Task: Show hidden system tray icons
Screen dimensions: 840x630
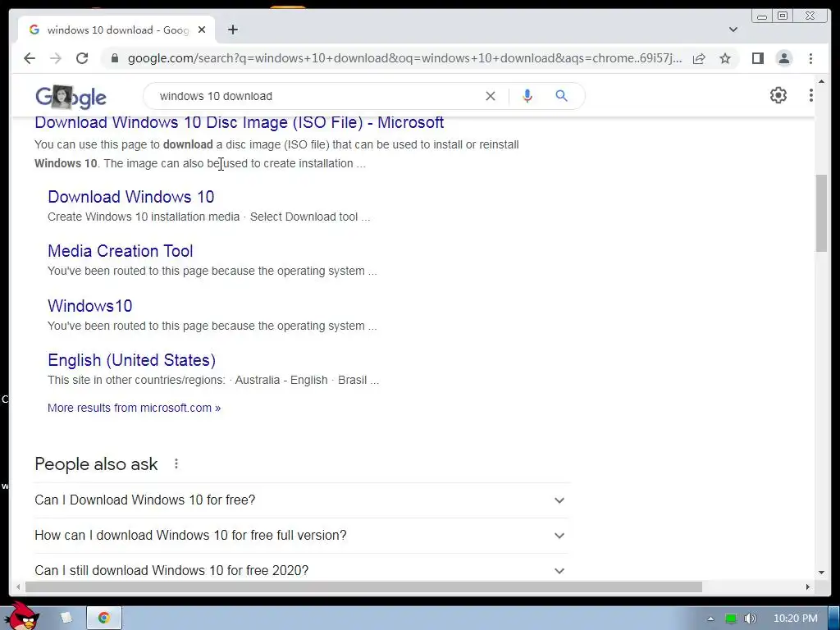Action: tap(710, 619)
